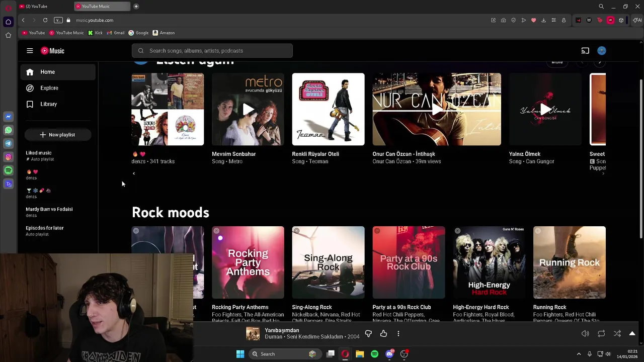Open the uBlock Origin extension icon
644x362 pixels.
610,20
